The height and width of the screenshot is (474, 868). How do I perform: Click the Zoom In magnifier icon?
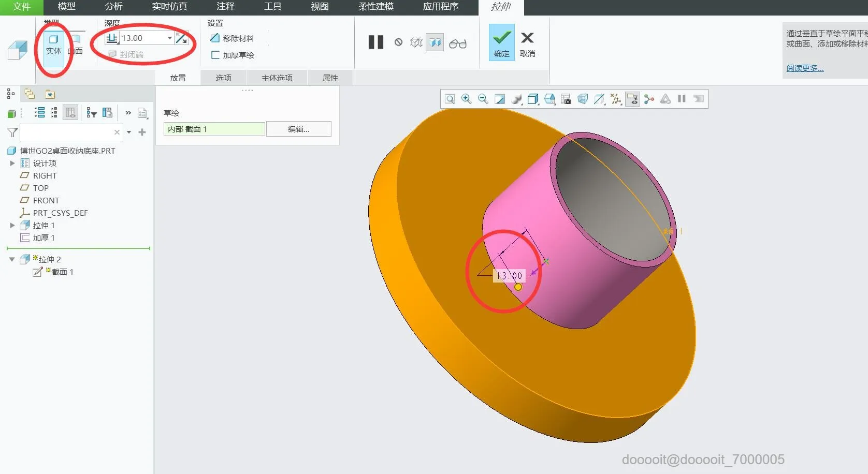tap(466, 99)
